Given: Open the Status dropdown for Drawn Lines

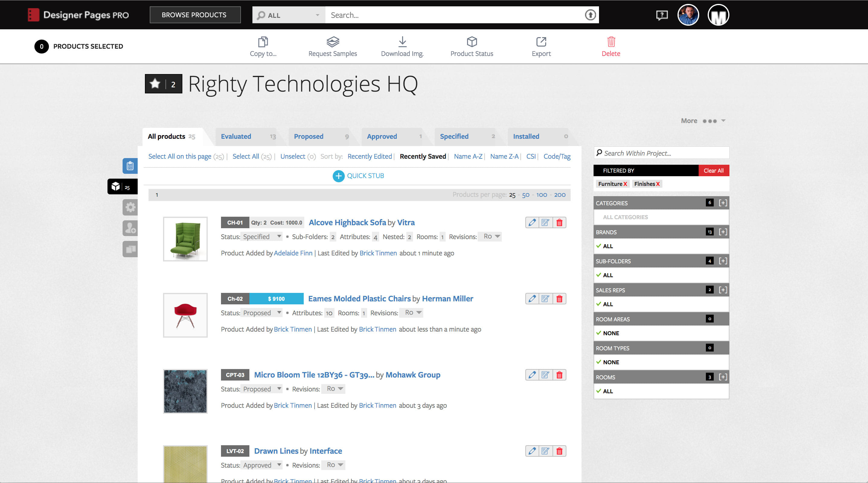Looking at the screenshot, I should pyautogui.click(x=261, y=465).
